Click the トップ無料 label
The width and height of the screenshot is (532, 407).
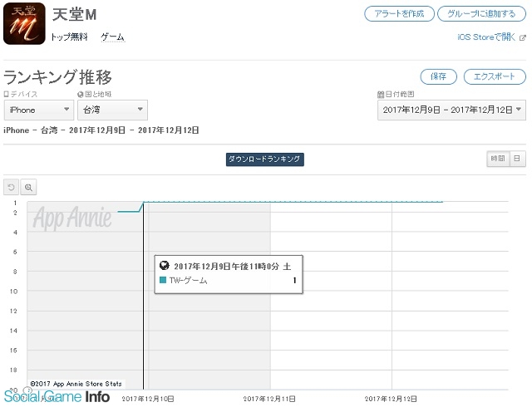point(69,37)
